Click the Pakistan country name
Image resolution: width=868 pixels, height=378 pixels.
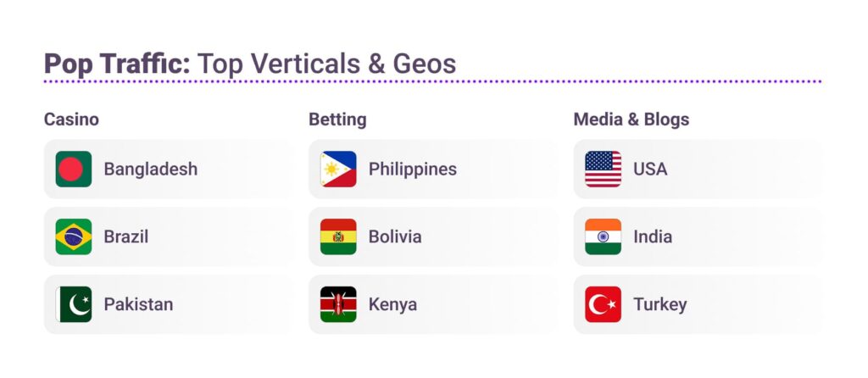click(138, 305)
